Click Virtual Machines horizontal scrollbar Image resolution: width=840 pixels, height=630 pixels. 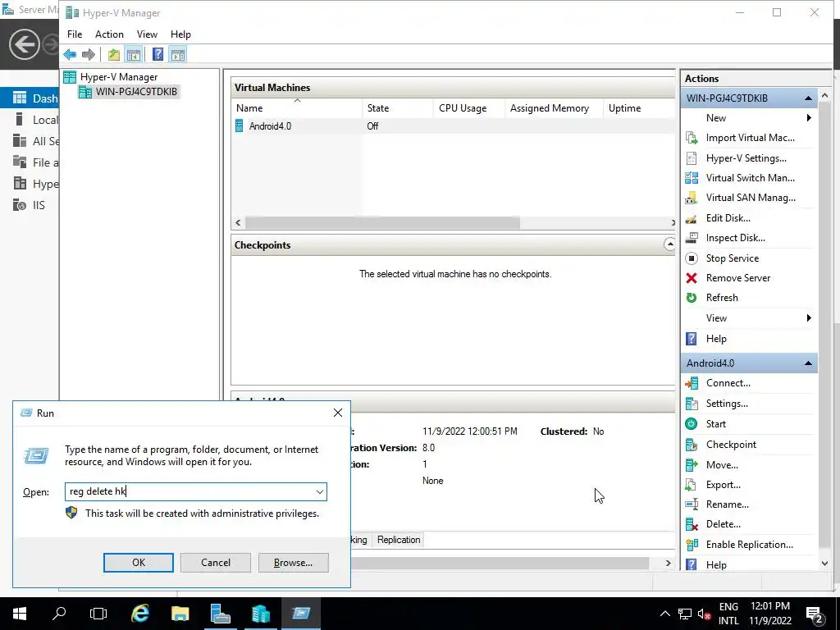click(x=382, y=222)
